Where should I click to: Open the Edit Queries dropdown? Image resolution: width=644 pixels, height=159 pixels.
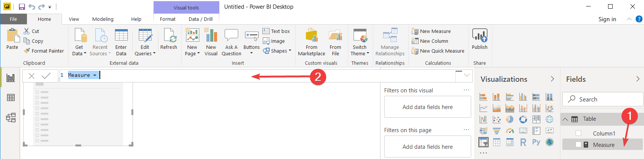coord(145,42)
